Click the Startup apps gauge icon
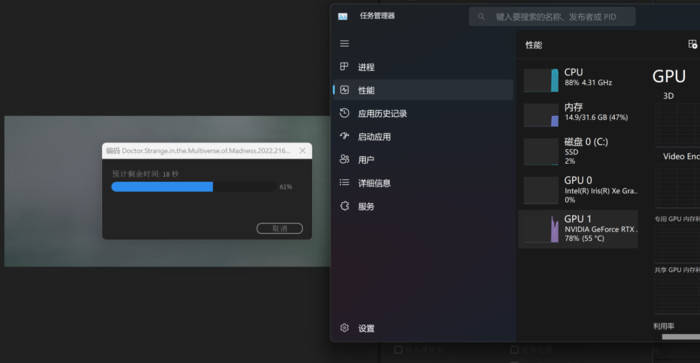 (344, 136)
